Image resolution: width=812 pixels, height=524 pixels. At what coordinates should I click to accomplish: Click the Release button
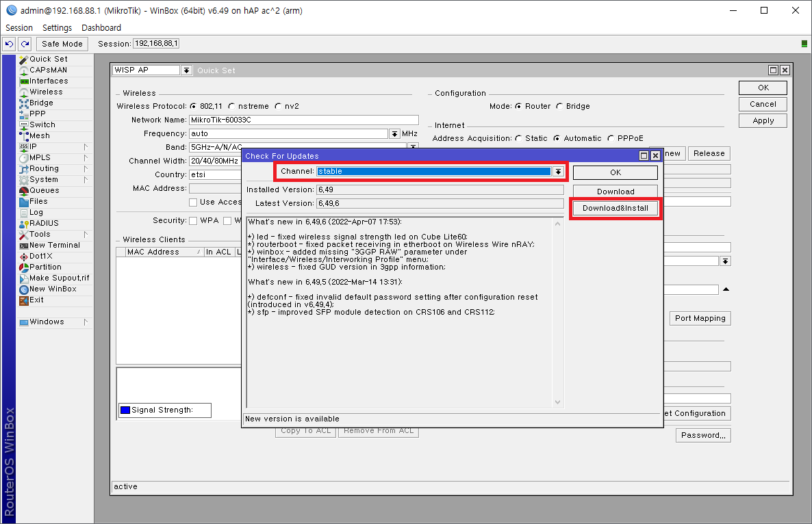(x=709, y=154)
